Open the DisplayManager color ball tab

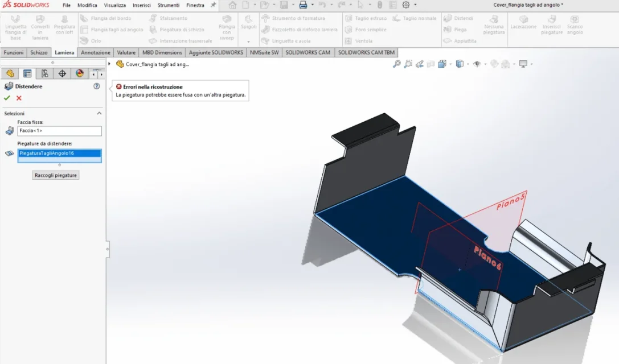point(80,73)
